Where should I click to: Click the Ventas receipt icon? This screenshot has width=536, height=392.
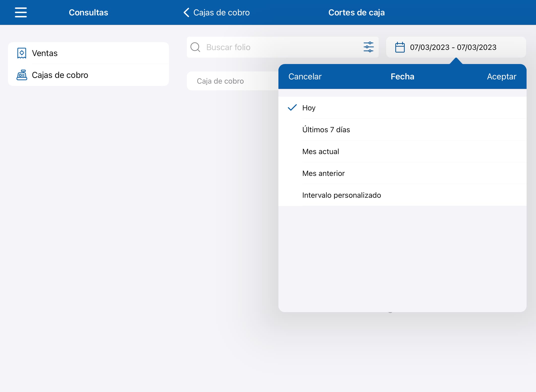pos(22,53)
